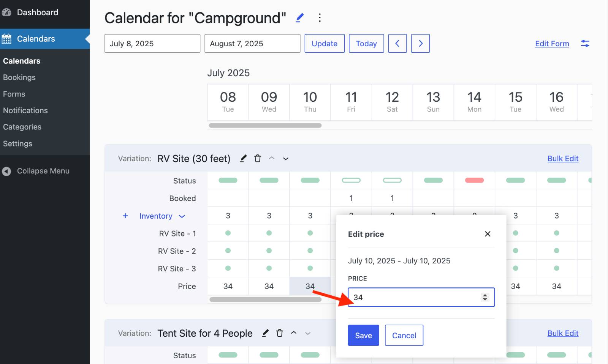The width and height of the screenshot is (608, 364).
Task: Go to previous date range arrow
Action: 397,43
